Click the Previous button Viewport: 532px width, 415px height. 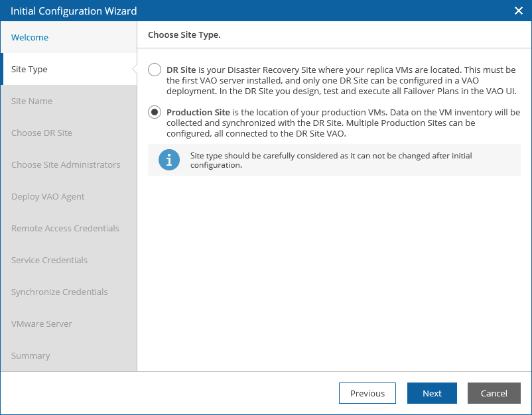point(367,393)
